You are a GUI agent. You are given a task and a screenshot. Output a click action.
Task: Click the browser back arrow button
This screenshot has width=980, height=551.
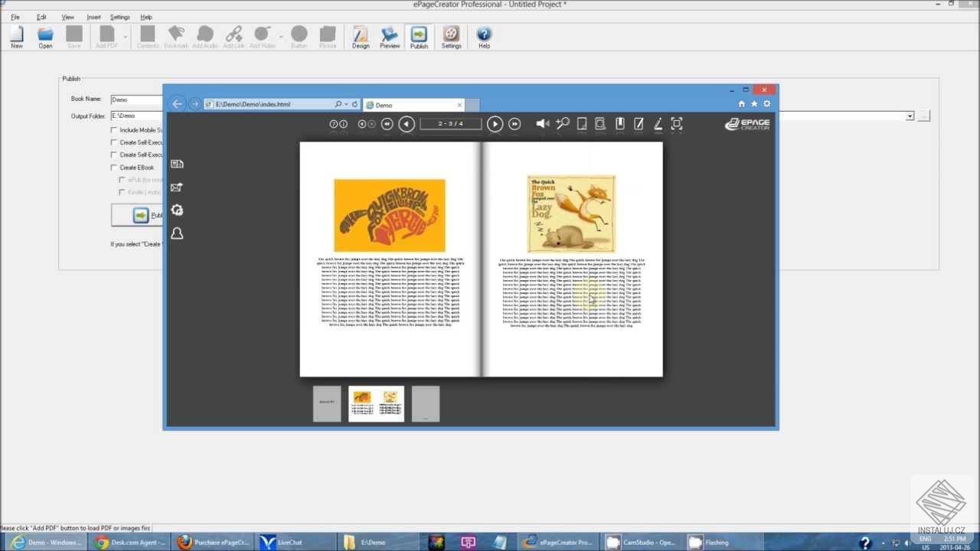click(177, 104)
